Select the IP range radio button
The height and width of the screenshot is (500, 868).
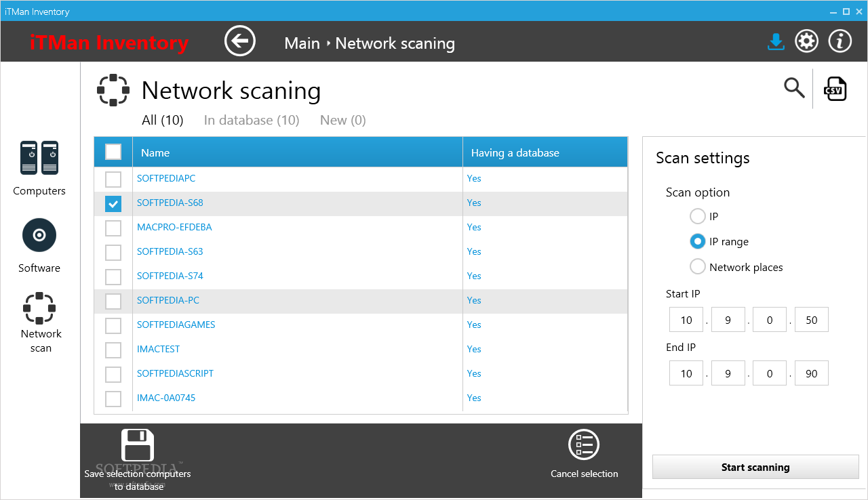click(698, 241)
